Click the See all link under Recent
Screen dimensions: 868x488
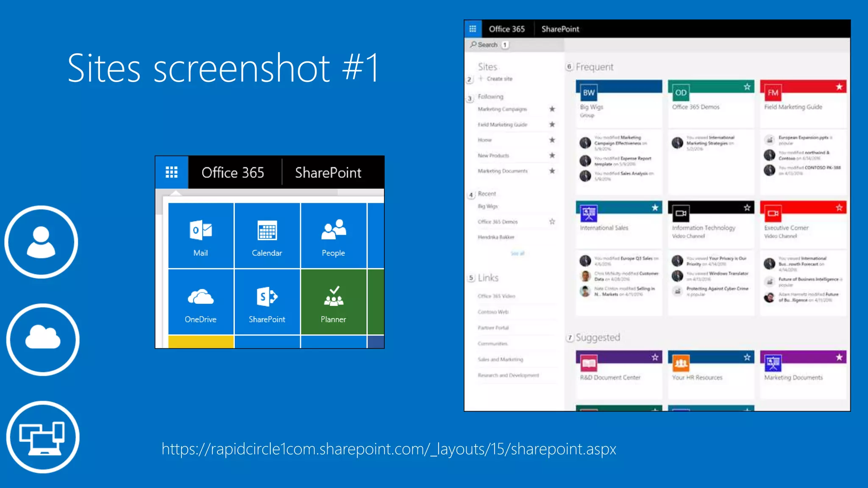[x=517, y=253]
